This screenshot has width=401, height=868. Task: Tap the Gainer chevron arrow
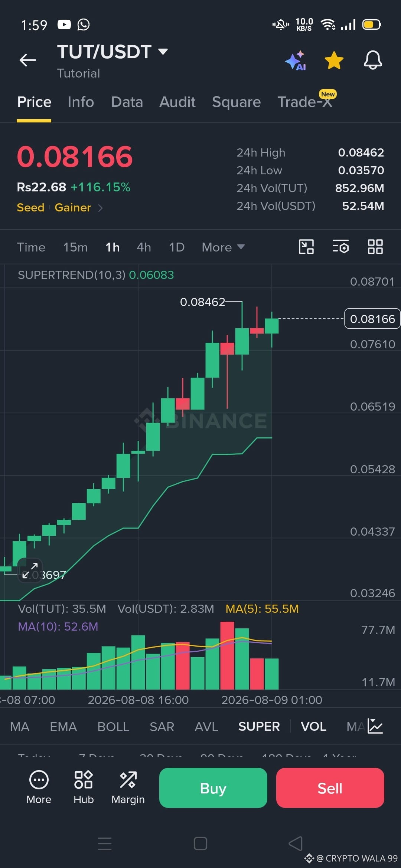point(100,208)
